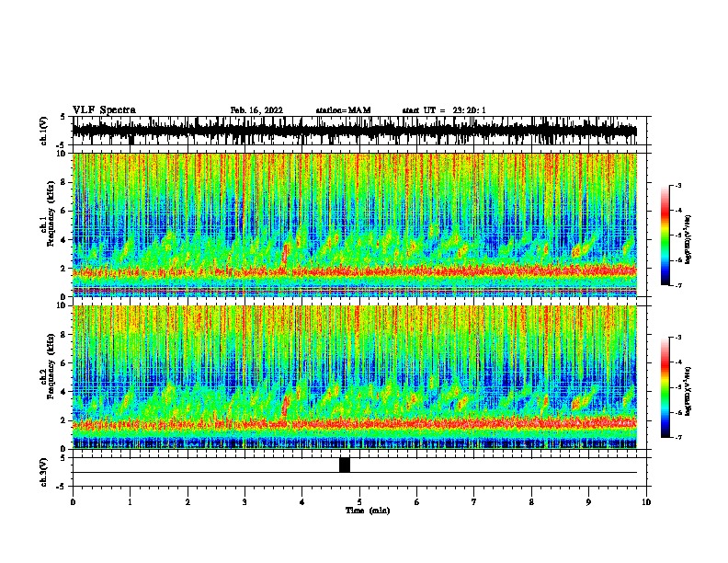Click the ch.1 voltage waveform trace
This screenshot has height=563, width=728.
pyautogui.click(x=355, y=131)
